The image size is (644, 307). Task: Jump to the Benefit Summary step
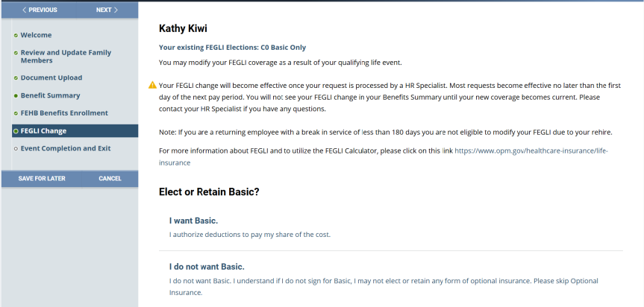[50, 95]
